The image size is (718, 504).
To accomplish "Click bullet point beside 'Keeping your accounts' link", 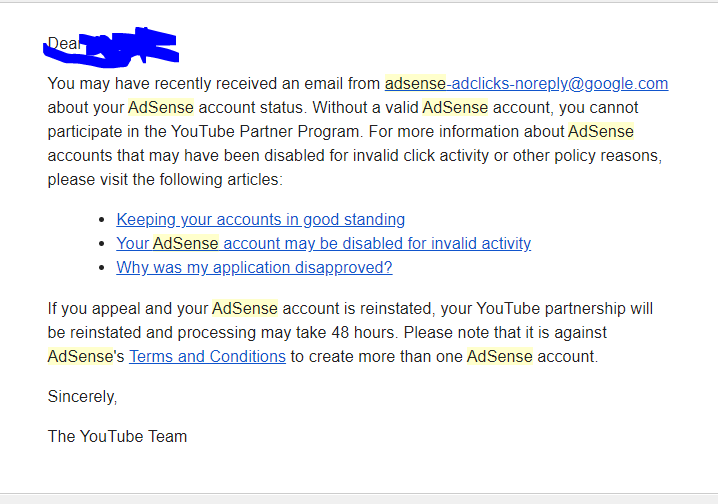I will pyautogui.click(x=102, y=220).
